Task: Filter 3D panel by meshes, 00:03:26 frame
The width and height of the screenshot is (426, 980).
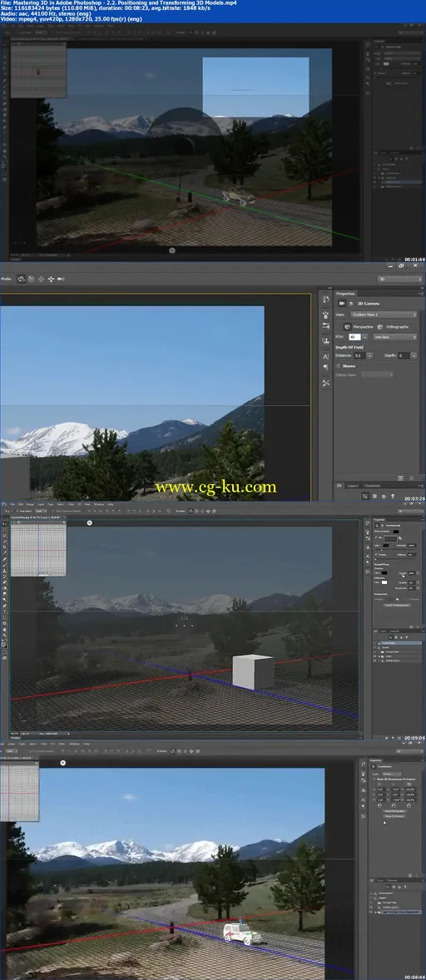Action: click(x=374, y=497)
